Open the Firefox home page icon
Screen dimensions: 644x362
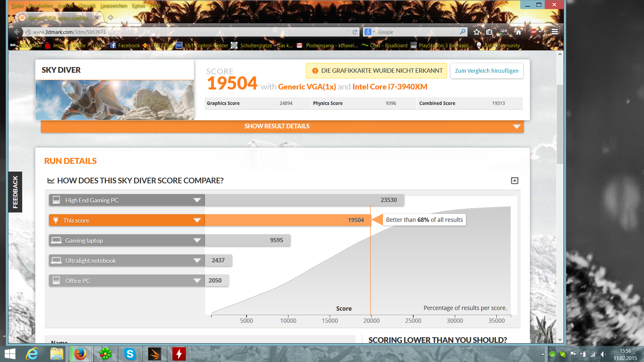point(518,32)
